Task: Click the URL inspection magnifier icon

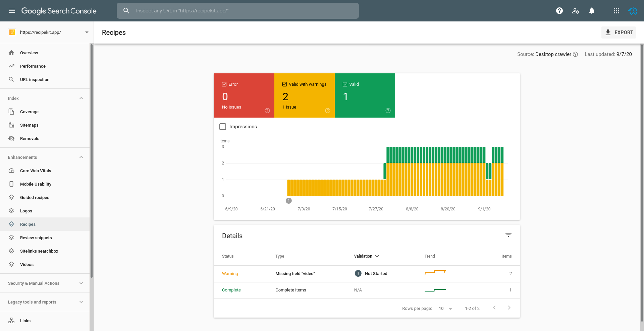Action: [11, 79]
